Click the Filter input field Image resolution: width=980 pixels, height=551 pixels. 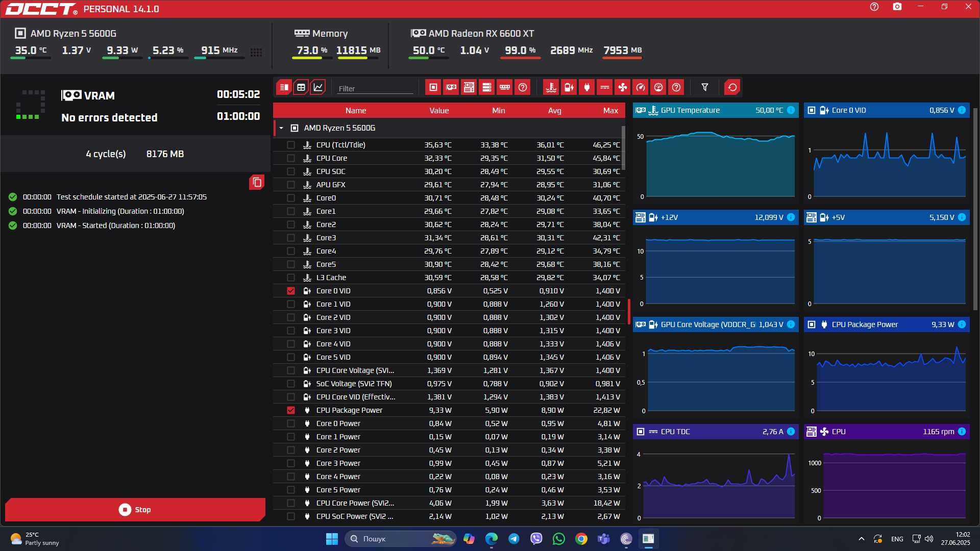(375, 88)
